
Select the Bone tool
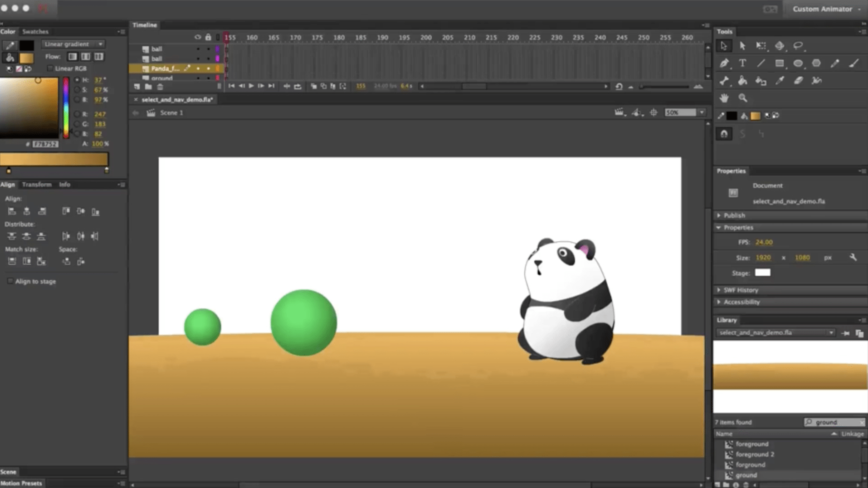point(724,81)
